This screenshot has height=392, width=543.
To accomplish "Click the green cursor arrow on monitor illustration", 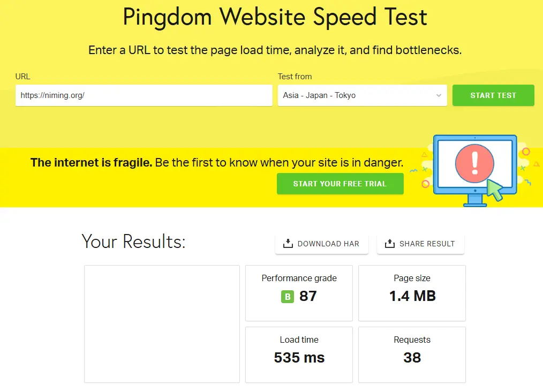I will [495, 190].
